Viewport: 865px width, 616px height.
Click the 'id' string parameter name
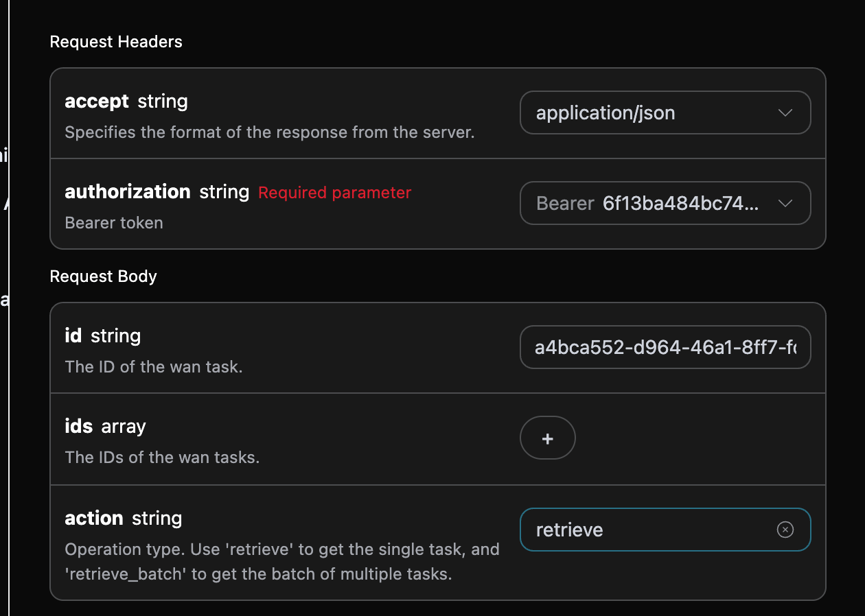pos(73,336)
